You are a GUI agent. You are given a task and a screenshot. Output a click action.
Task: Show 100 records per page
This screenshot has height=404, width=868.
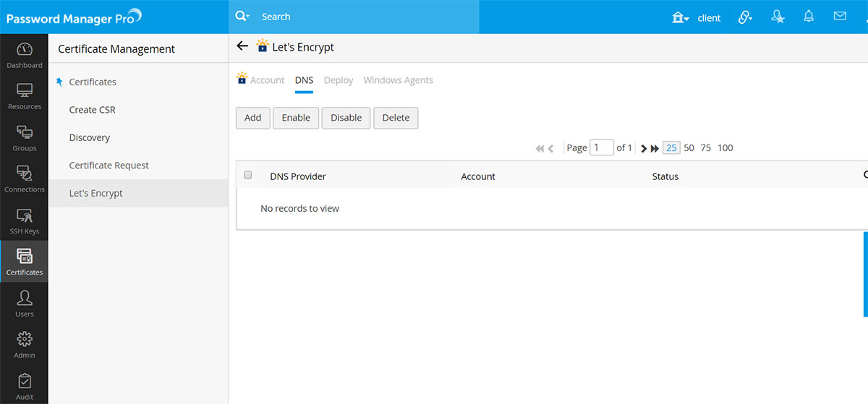point(726,147)
